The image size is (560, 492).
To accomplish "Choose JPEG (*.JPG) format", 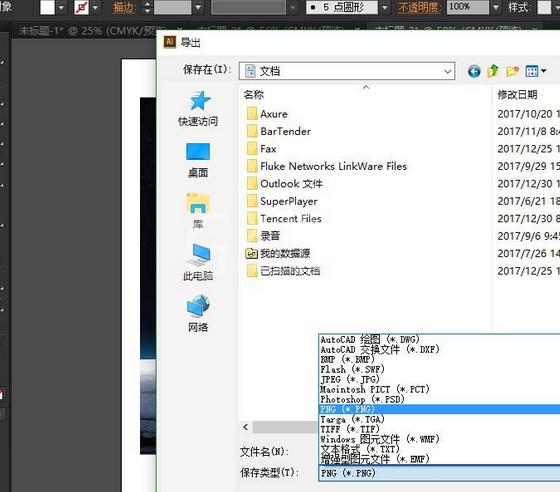I will (x=439, y=379).
